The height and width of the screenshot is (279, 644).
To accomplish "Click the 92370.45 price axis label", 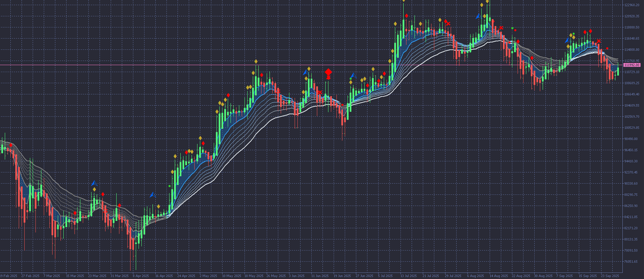I will (x=631, y=172).
